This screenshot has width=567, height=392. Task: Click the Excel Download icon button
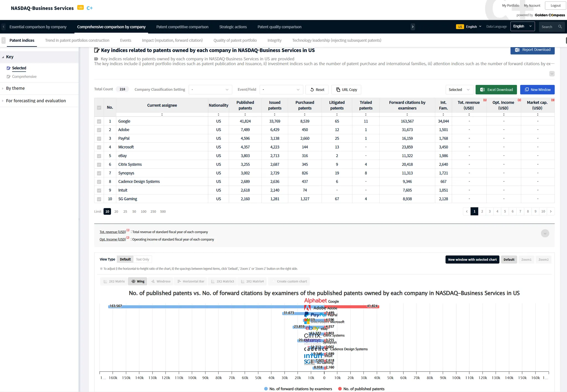(x=482, y=90)
